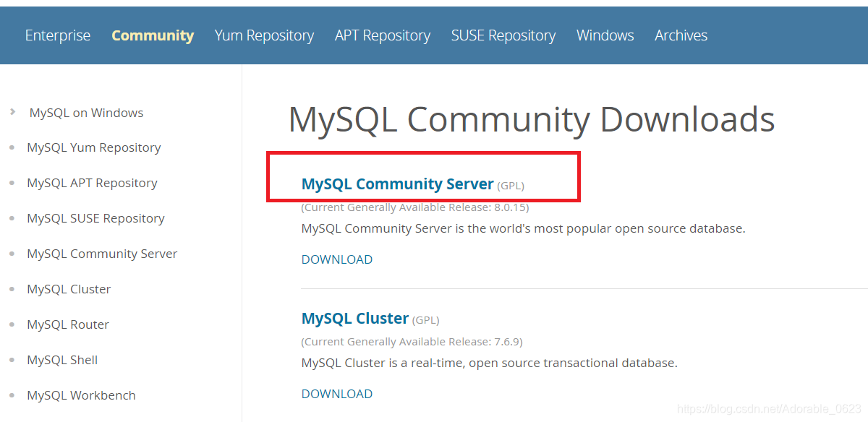Go to the SUSE Repository tab
The width and height of the screenshot is (868, 422).
tap(503, 35)
